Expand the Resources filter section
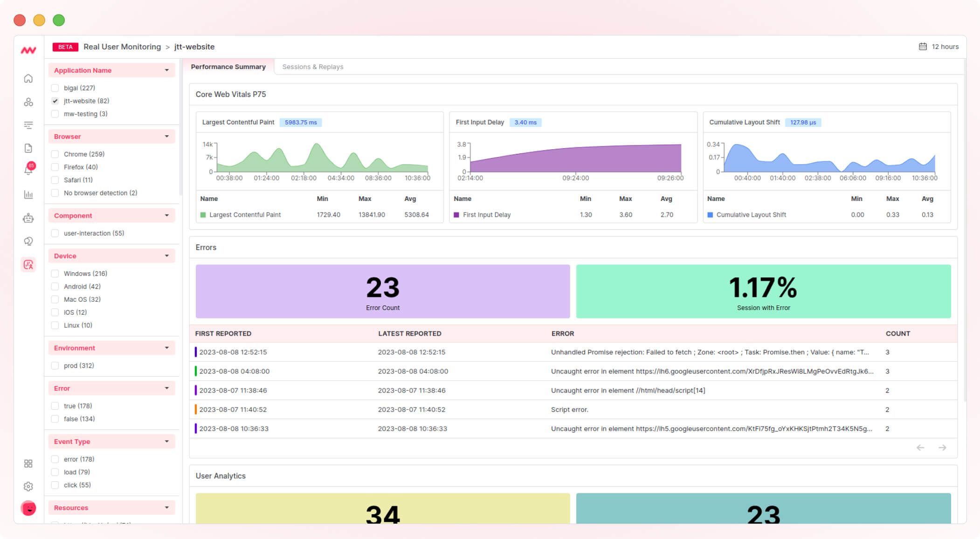The image size is (980, 539). [167, 507]
